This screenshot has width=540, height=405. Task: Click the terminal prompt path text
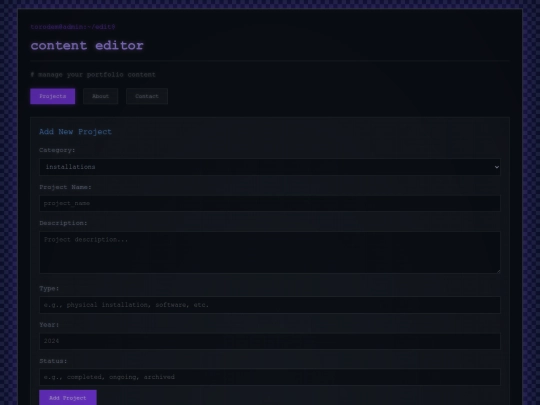(73, 27)
